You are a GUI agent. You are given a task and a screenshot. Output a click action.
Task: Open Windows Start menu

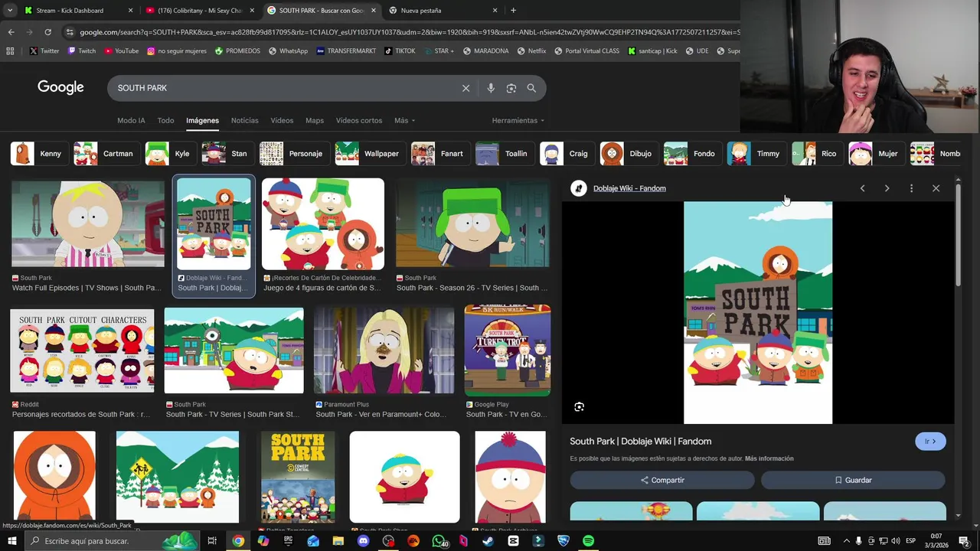pyautogui.click(x=11, y=541)
